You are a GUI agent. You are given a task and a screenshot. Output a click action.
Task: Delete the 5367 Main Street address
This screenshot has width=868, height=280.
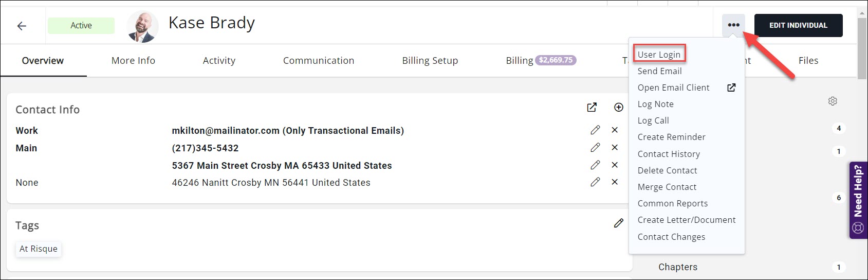coord(615,165)
